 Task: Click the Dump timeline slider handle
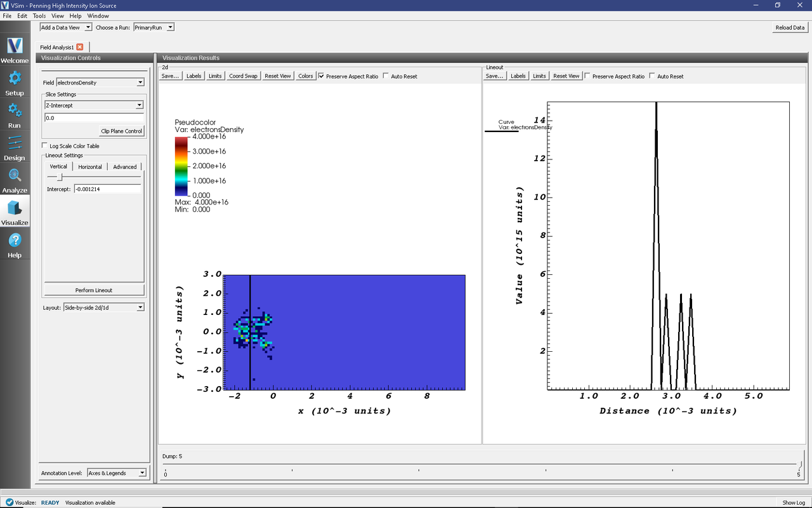point(800,465)
